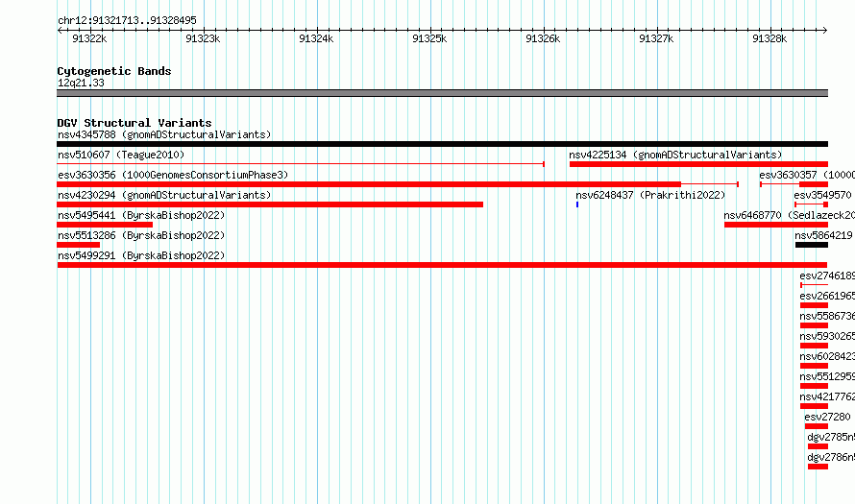The image size is (855, 504).
Task: Click the small blue nsv6248437 marker
Action: [577, 204]
